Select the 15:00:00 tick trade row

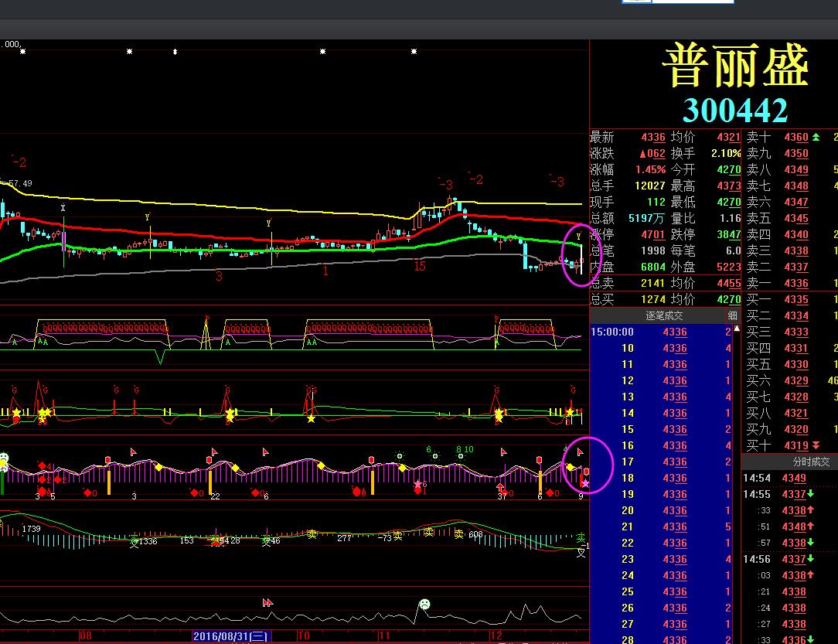click(x=661, y=332)
